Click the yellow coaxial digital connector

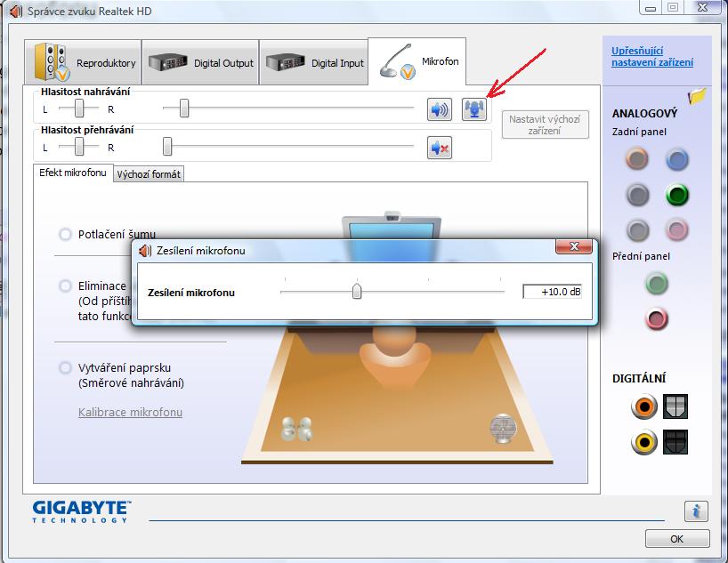point(644,441)
